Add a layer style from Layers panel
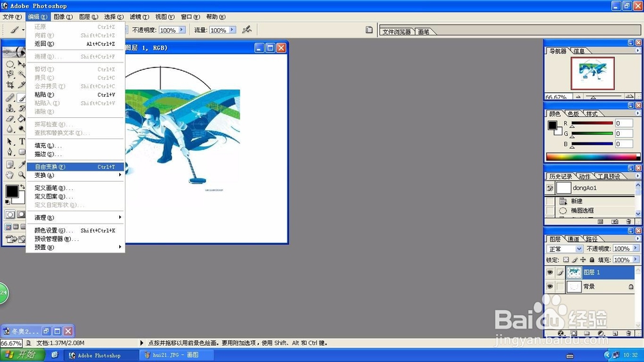Screen dimensions: 644x362 click(x=561, y=333)
